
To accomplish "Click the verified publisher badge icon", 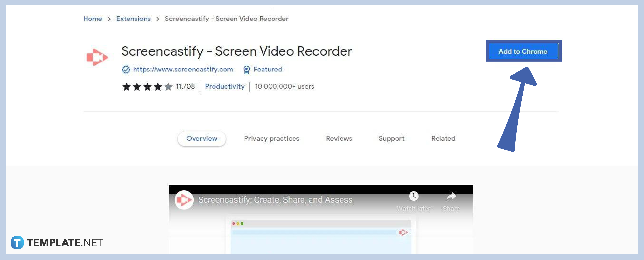I will 126,70.
